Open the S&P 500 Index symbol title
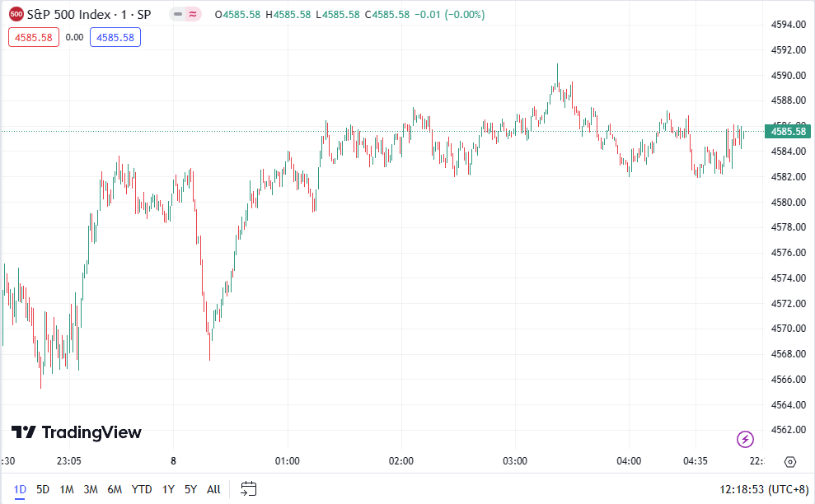Screen dimensions: 815x504 [x=82, y=15]
